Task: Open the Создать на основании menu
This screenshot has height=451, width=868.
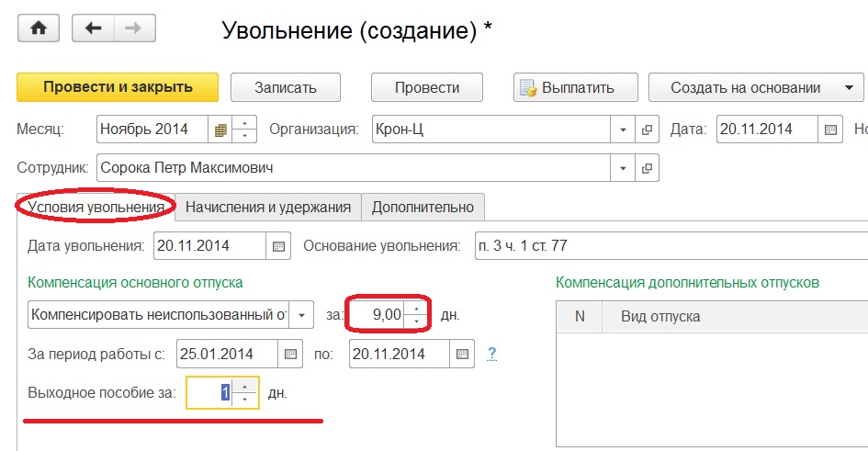Action: pyautogui.click(x=755, y=88)
